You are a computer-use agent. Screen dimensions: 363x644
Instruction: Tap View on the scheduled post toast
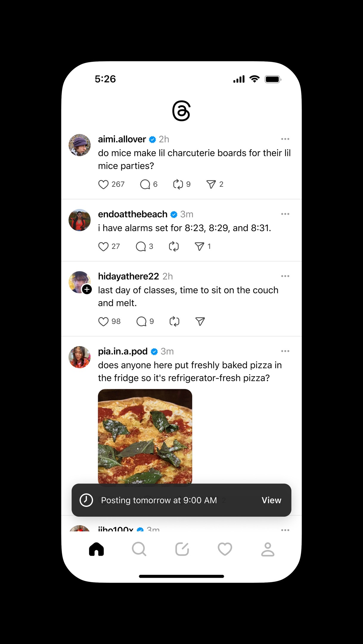pos(271,500)
